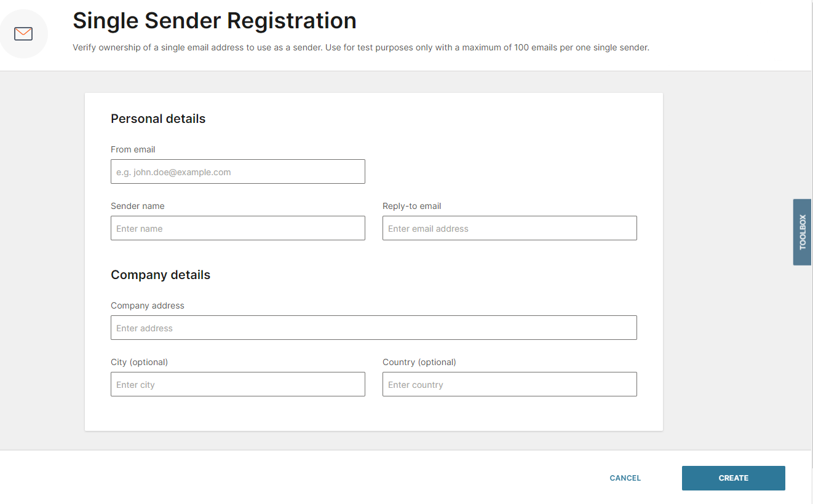Click the "From email" label

(133, 149)
